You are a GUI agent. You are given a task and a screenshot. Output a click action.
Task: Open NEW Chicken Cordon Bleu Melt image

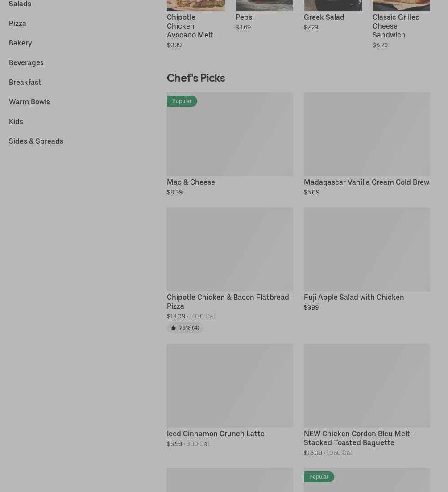(x=367, y=386)
